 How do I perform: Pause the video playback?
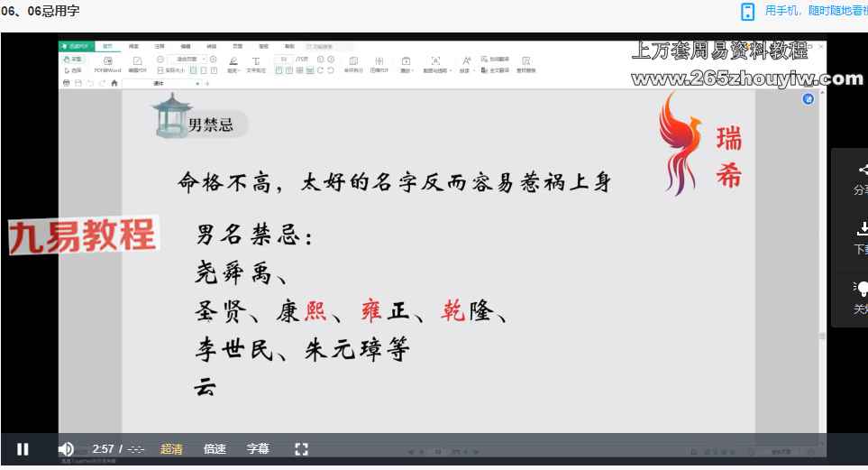point(23,448)
